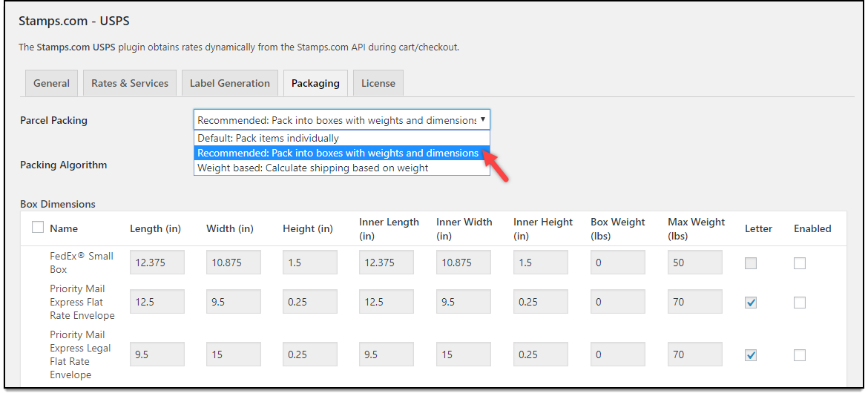
Task: Click the Length (in) column header
Action: pos(156,228)
